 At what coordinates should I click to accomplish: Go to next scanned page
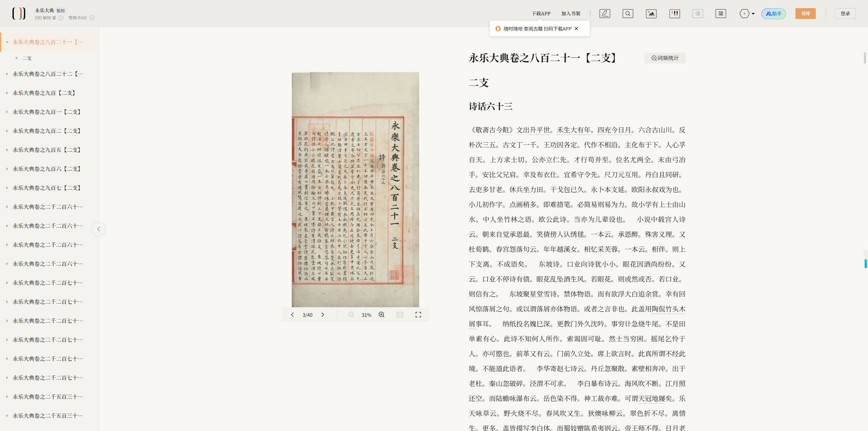pos(323,315)
